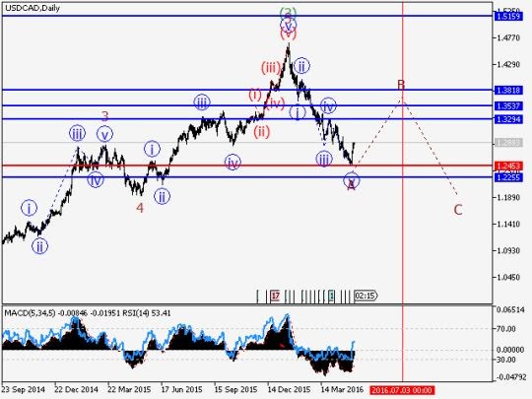Click the 22 Dec 2014 date label
Screen dimensions: 532x399
[x=76, y=389]
